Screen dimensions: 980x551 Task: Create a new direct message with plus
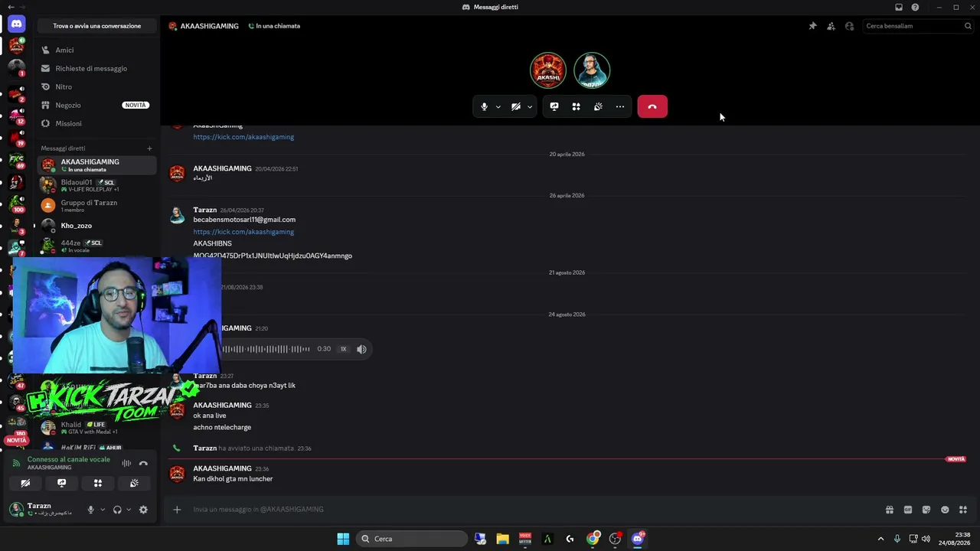(149, 148)
